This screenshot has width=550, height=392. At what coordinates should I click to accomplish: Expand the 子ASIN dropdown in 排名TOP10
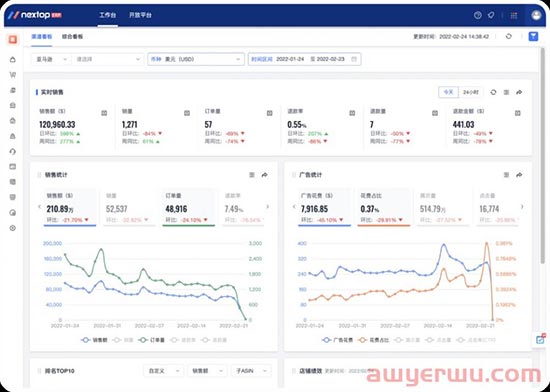tap(251, 371)
